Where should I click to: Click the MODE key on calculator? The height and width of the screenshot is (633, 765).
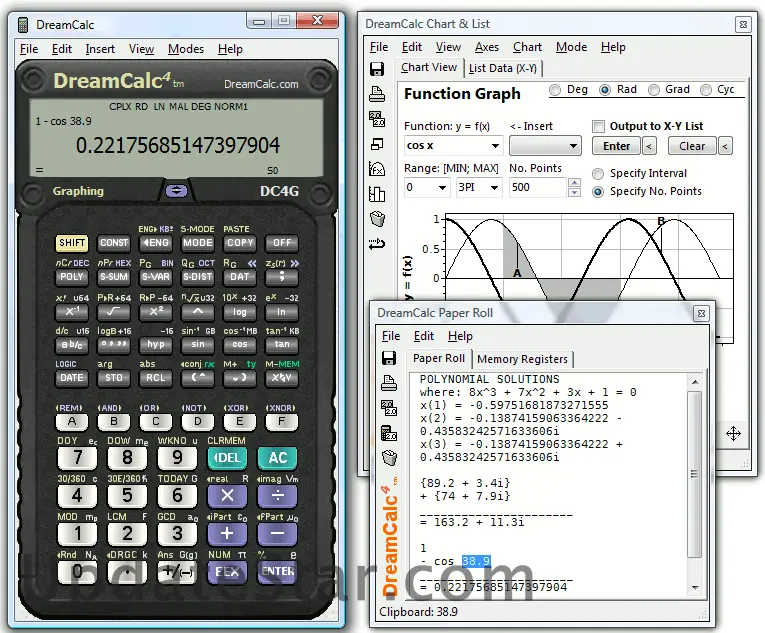(x=198, y=243)
